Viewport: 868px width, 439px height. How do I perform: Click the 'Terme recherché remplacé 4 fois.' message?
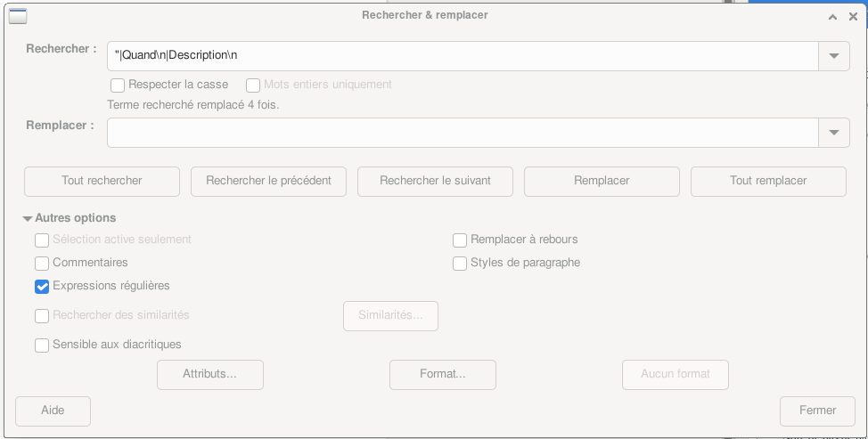click(x=193, y=104)
